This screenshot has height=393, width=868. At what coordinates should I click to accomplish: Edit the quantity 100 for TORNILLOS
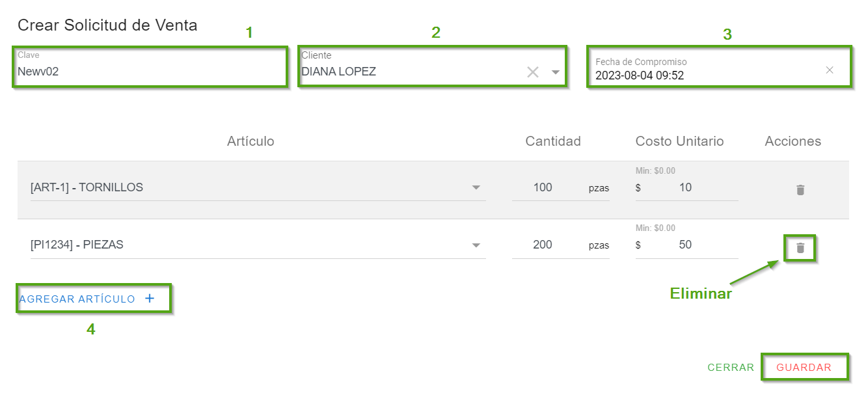pyautogui.click(x=543, y=188)
